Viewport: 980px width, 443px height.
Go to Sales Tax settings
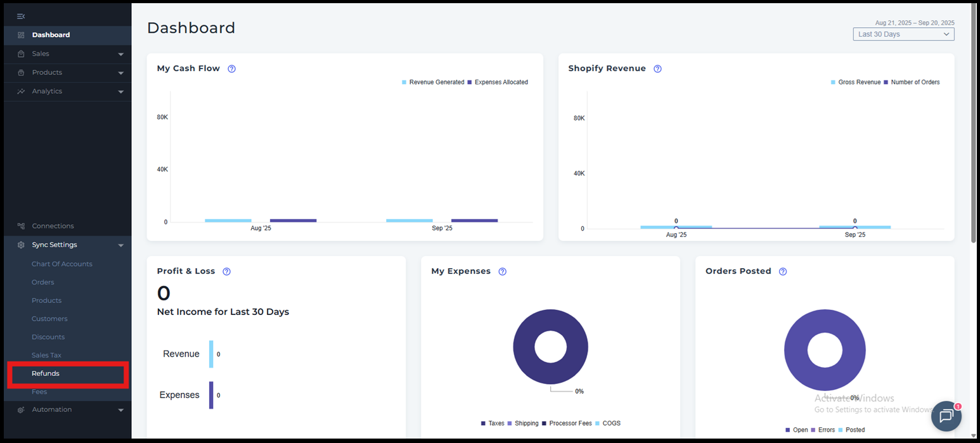pyautogui.click(x=46, y=356)
